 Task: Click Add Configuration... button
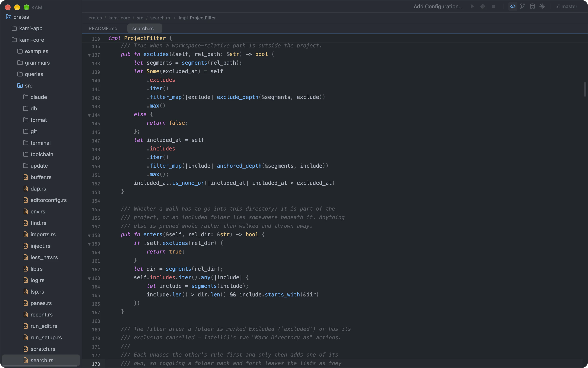(x=438, y=7)
